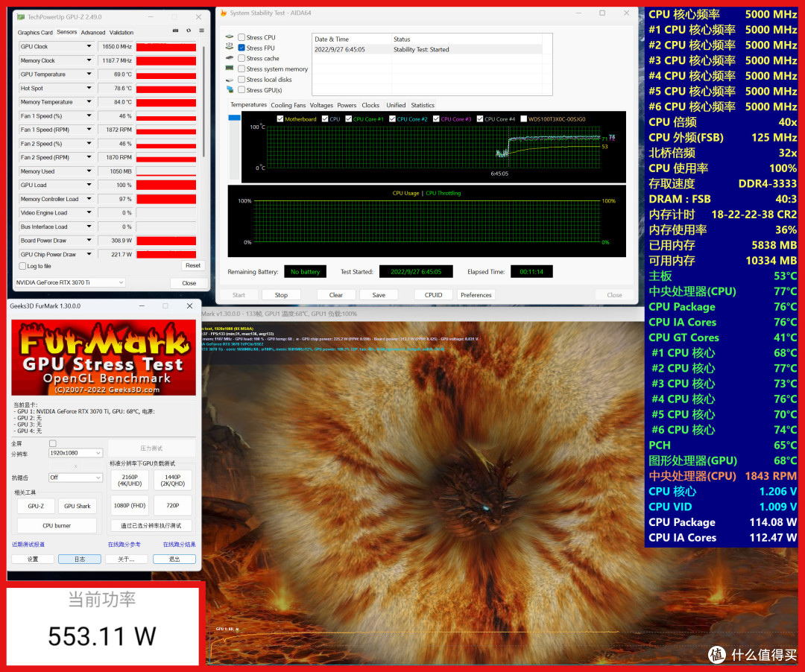
Task: Enable the Stress CPU checkbox
Action: (x=241, y=37)
